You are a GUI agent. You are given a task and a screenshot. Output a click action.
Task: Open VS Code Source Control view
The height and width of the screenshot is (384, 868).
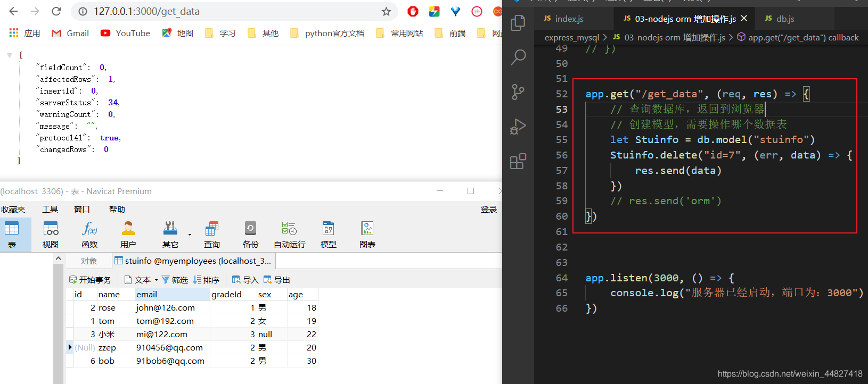coord(518,92)
